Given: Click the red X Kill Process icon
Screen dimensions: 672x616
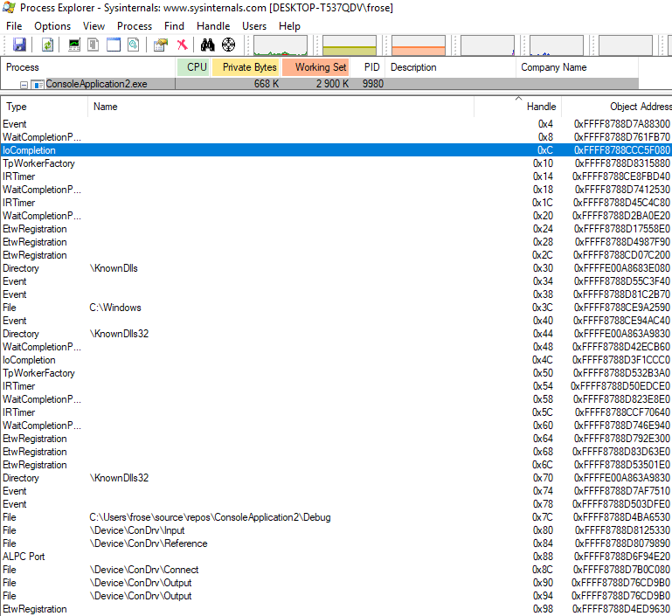Looking at the screenshot, I should (182, 45).
